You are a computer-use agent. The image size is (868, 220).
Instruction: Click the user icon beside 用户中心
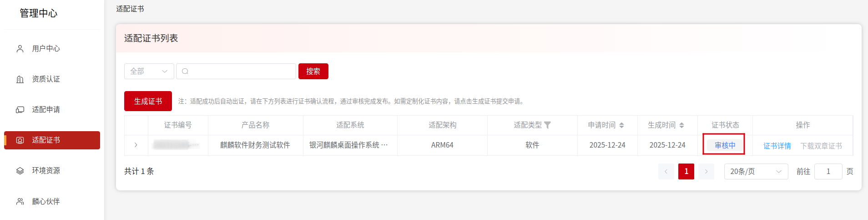click(20, 49)
